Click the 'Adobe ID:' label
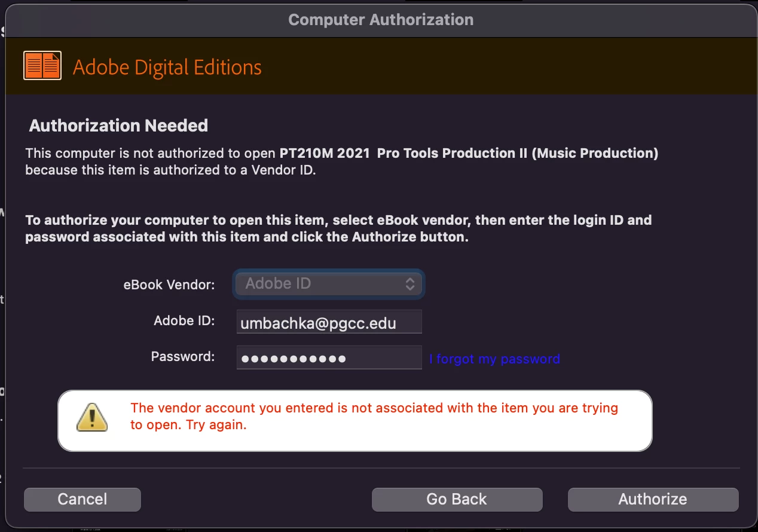 (x=184, y=320)
